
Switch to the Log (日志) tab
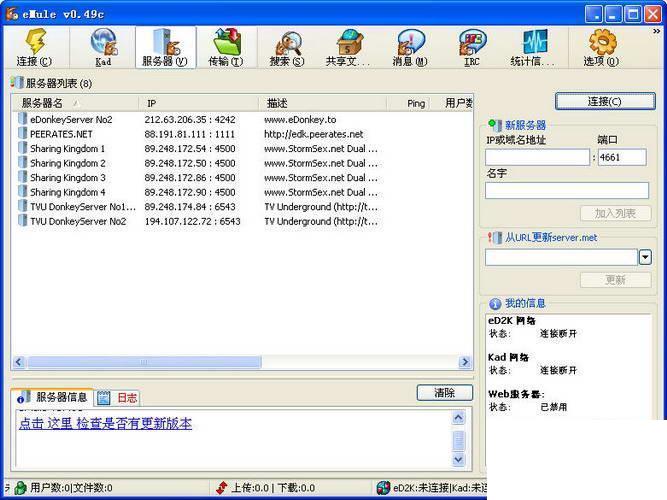pos(117,398)
